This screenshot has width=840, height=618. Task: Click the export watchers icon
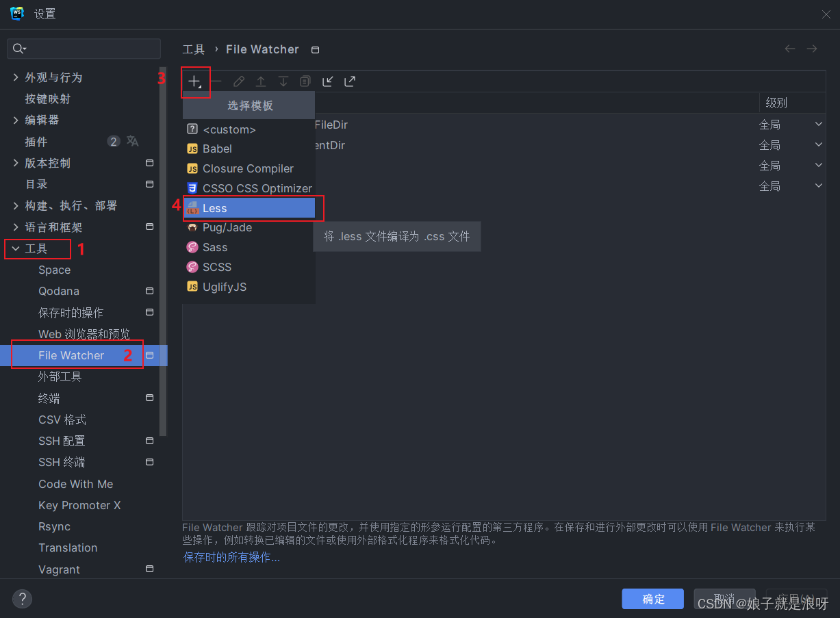[350, 81]
